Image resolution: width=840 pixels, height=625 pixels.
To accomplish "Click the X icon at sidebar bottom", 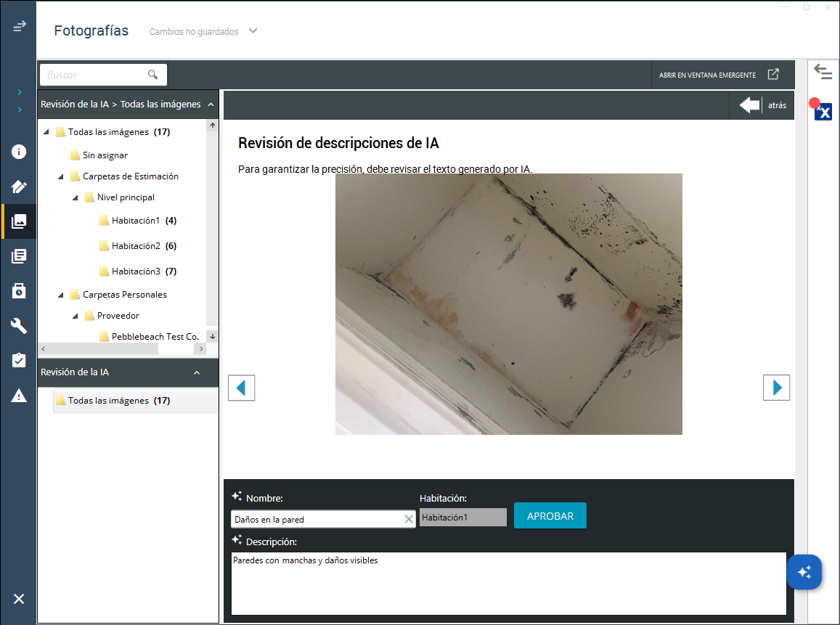I will pyautogui.click(x=19, y=599).
